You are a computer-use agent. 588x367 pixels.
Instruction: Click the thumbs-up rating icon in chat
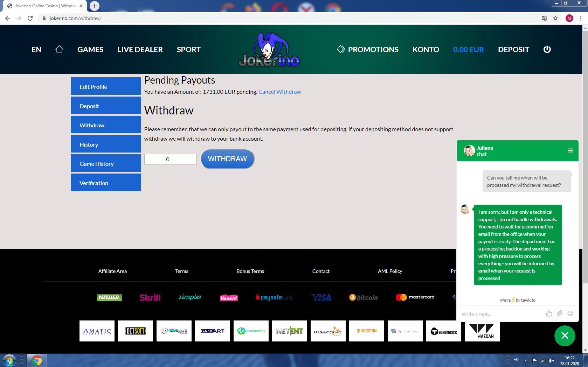549,313
